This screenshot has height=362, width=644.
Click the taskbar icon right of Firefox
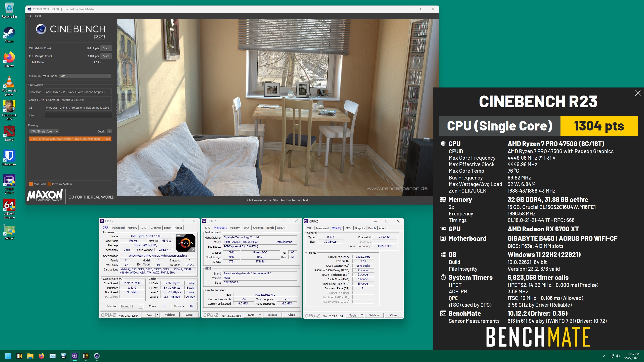pyautogui.click(x=53, y=356)
